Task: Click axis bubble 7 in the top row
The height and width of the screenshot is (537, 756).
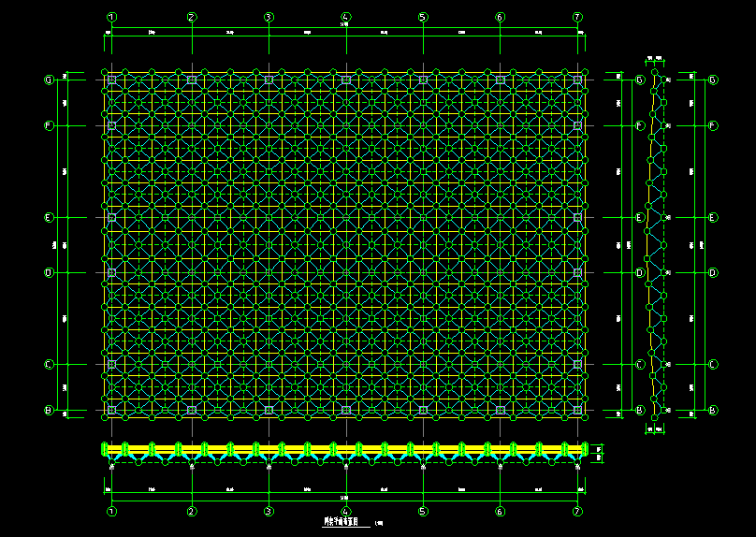Action: click(577, 17)
